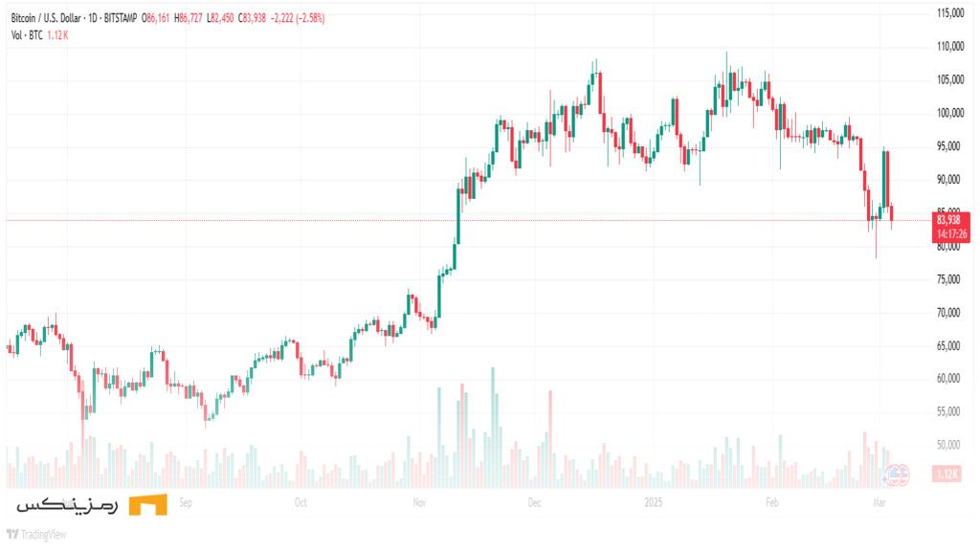This screenshot has height=551, width=980.
Task: Click the flag event icon near Mar
Action: 897,473
